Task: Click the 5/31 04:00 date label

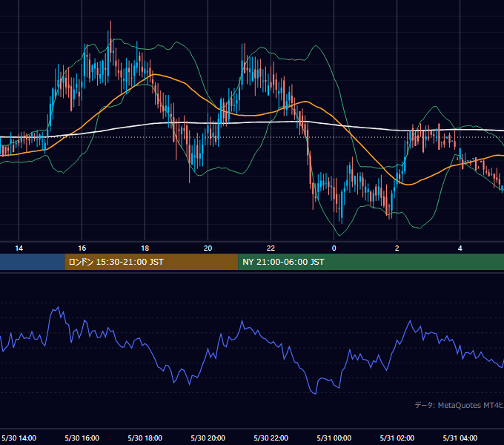Action: pos(460,438)
